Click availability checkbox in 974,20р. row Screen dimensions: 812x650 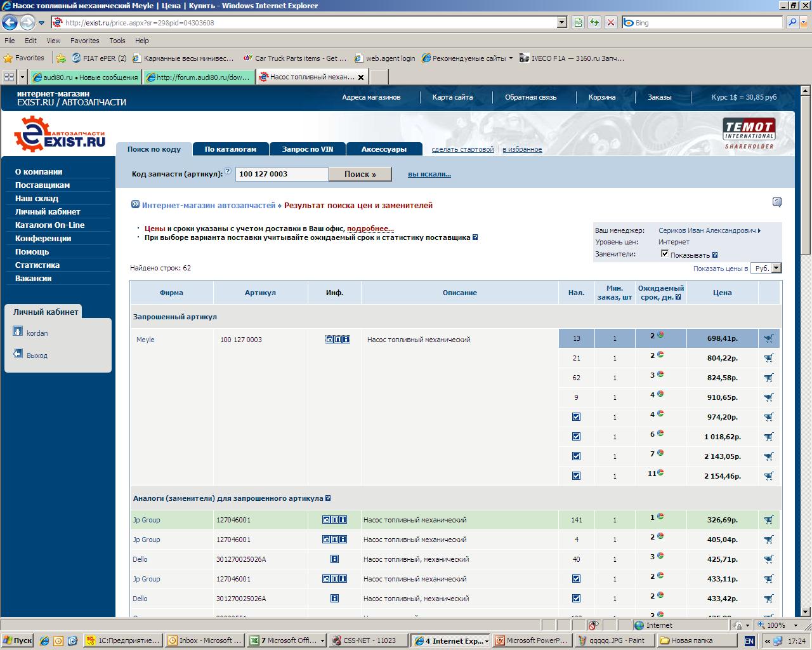[576, 417]
